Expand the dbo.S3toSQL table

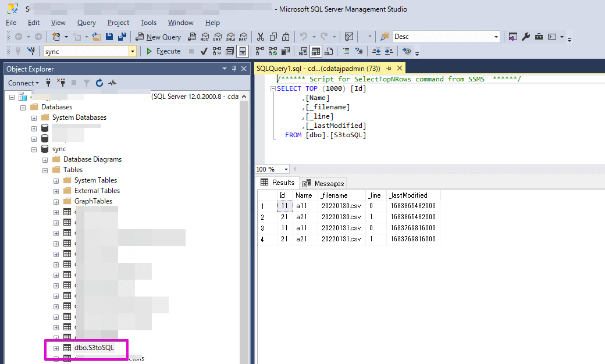coord(56,348)
